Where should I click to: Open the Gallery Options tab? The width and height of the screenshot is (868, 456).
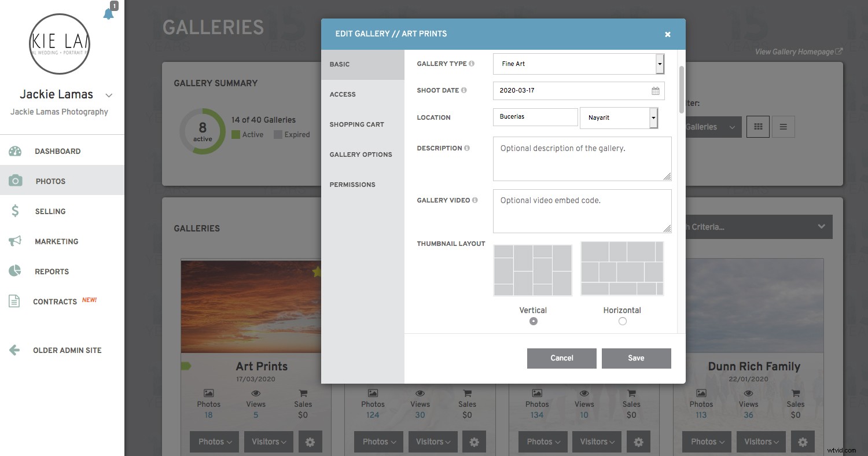tap(360, 155)
